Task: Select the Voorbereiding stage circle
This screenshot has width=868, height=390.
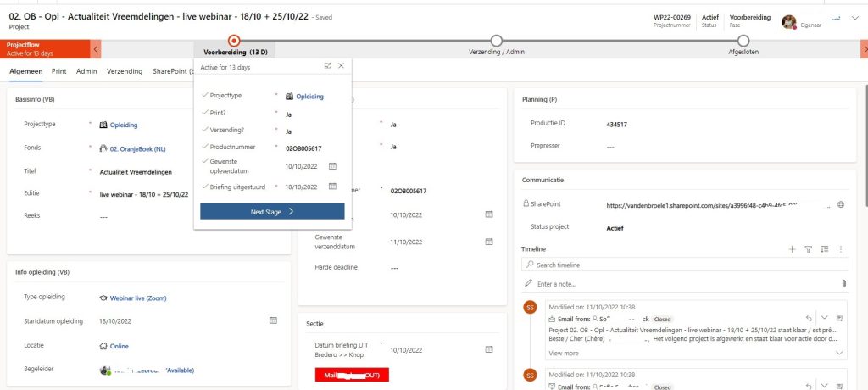Action: pos(235,40)
